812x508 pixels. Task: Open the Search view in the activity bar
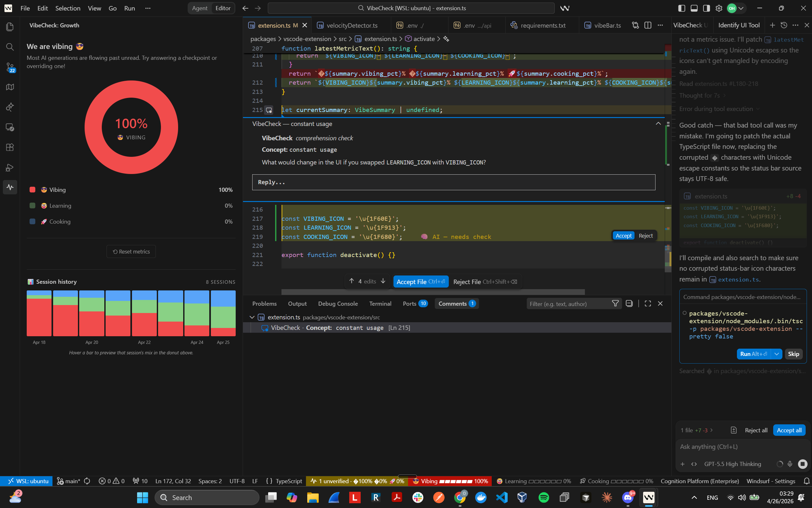coord(10,47)
